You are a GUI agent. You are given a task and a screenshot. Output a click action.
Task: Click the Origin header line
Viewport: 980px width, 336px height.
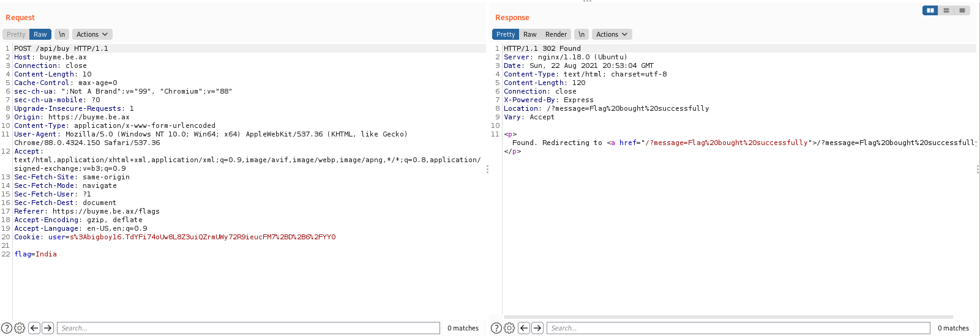72,117
